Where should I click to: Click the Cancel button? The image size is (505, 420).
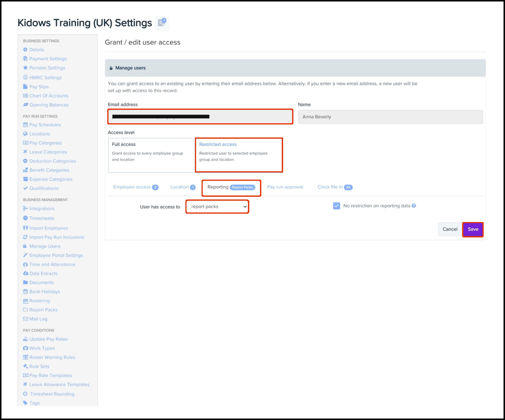coord(450,229)
